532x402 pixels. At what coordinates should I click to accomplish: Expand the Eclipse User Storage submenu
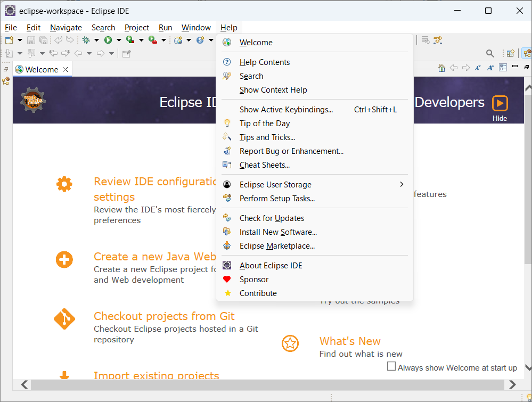coord(315,184)
